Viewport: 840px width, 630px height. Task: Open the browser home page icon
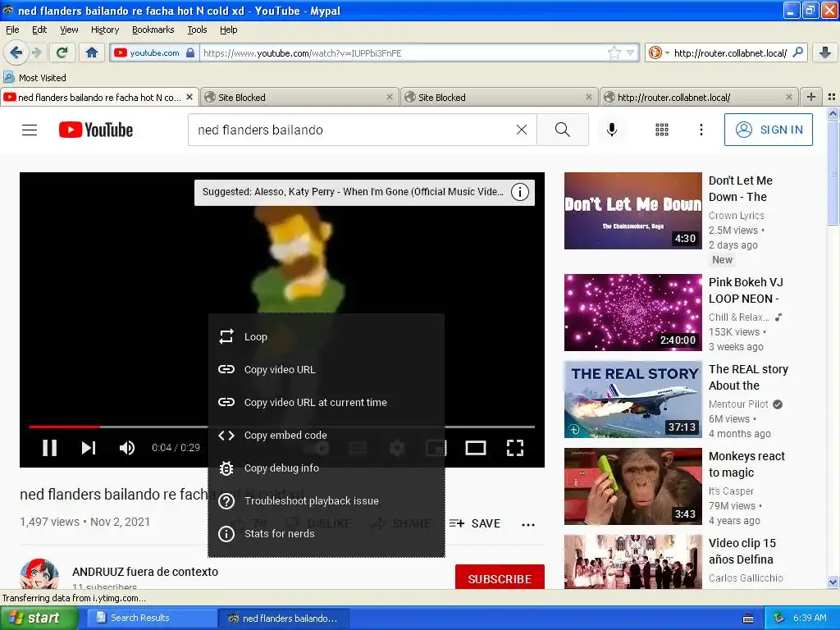point(92,52)
